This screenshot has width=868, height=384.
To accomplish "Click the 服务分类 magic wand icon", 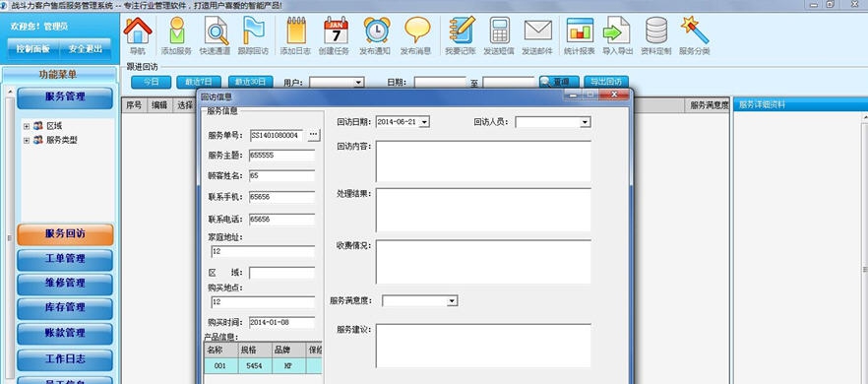I will coord(695,30).
